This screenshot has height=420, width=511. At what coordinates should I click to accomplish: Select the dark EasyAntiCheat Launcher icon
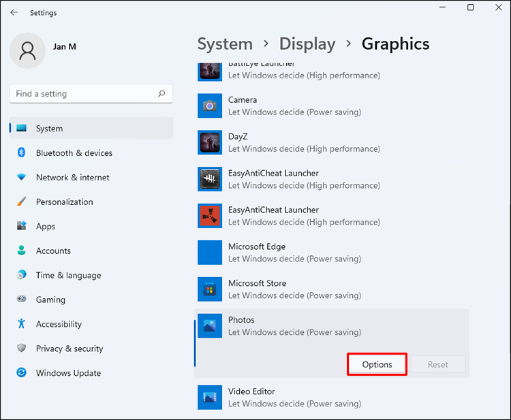coord(210,179)
